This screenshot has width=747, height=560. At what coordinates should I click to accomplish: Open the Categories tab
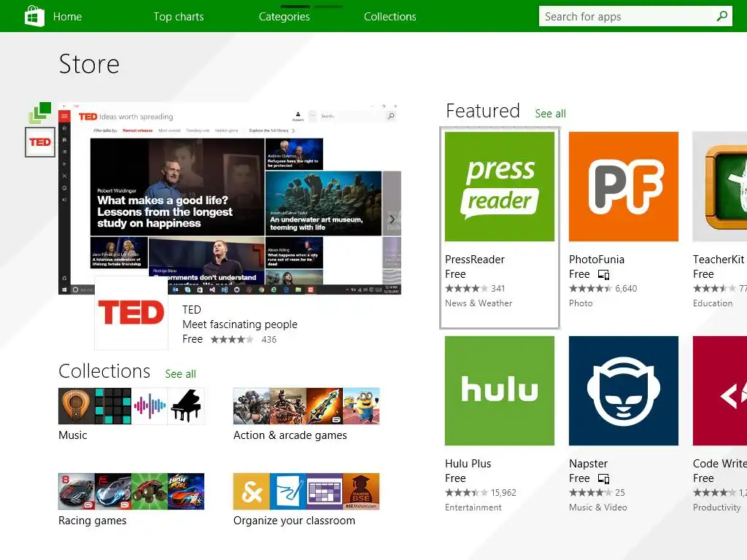pyautogui.click(x=285, y=17)
